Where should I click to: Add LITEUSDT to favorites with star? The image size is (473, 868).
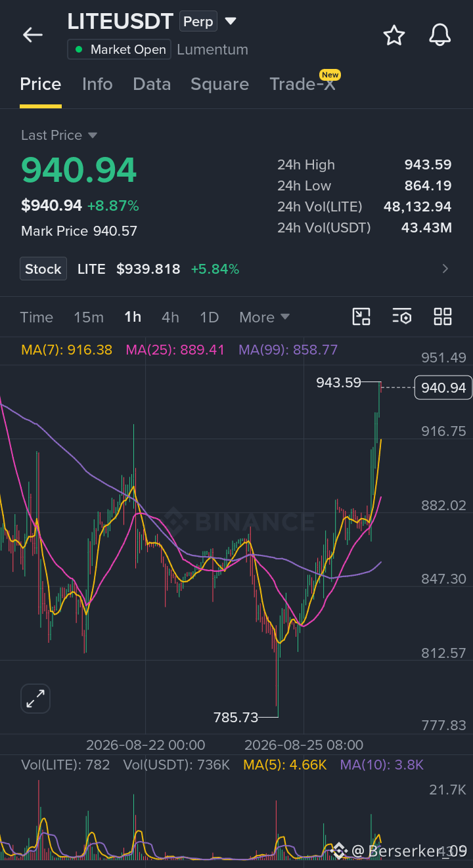click(x=394, y=35)
